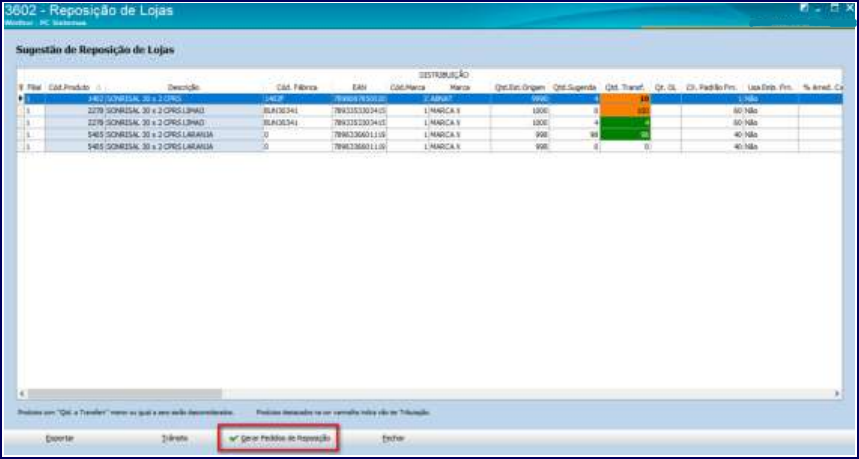Sort by Usa Emb. Frn. column header
This screenshot has height=459, width=859.
[x=771, y=88]
